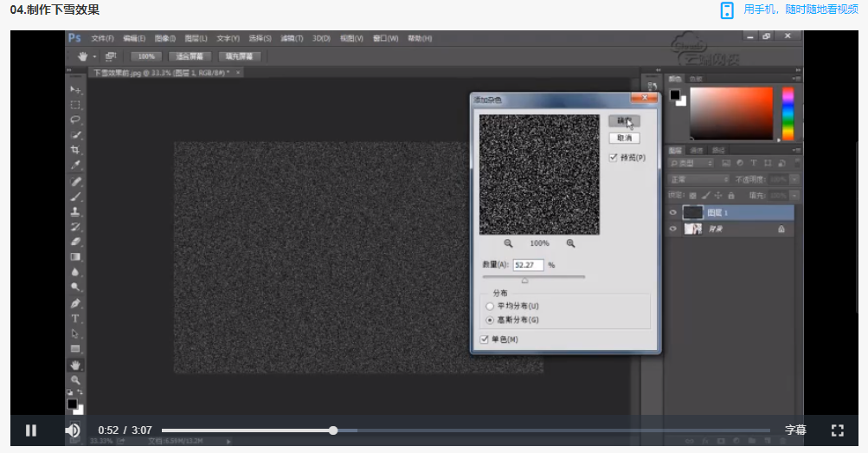Open the Layers panel flyout menu
This screenshot has height=453, width=868.
click(x=796, y=150)
